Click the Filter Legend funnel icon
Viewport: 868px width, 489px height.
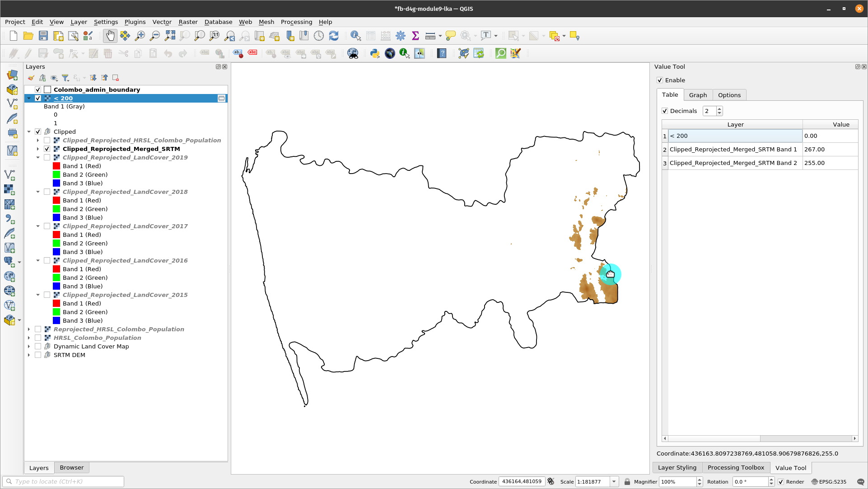point(65,78)
